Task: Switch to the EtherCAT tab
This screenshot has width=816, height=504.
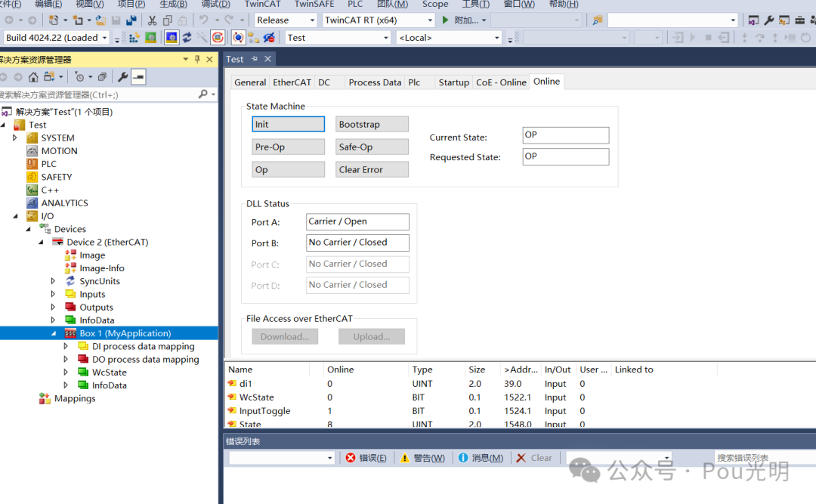Action: [292, 82]
